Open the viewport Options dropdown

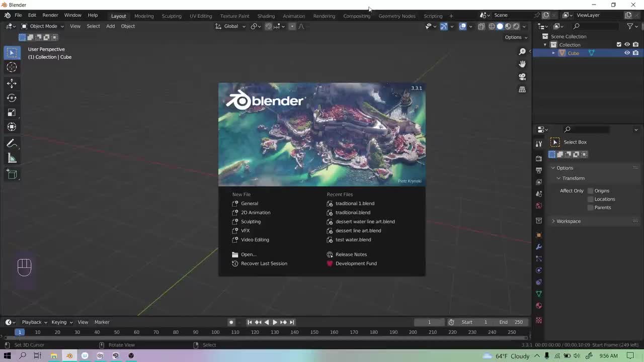(516, 37)
